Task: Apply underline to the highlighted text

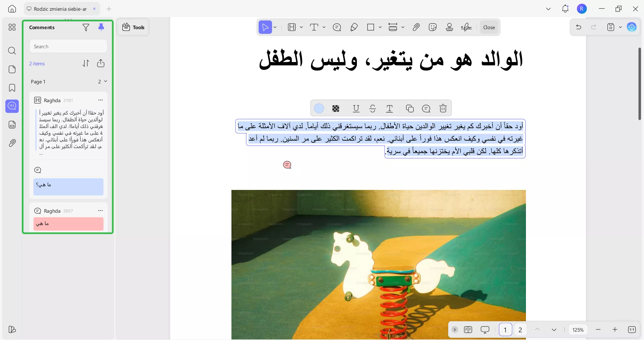Action: [356, 108]
